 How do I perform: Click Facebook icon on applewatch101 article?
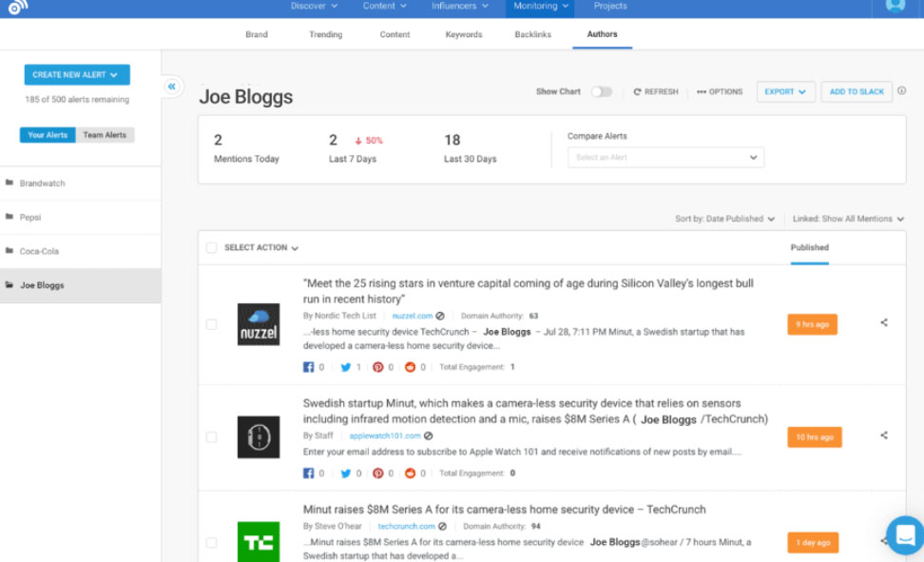(308, 473)
